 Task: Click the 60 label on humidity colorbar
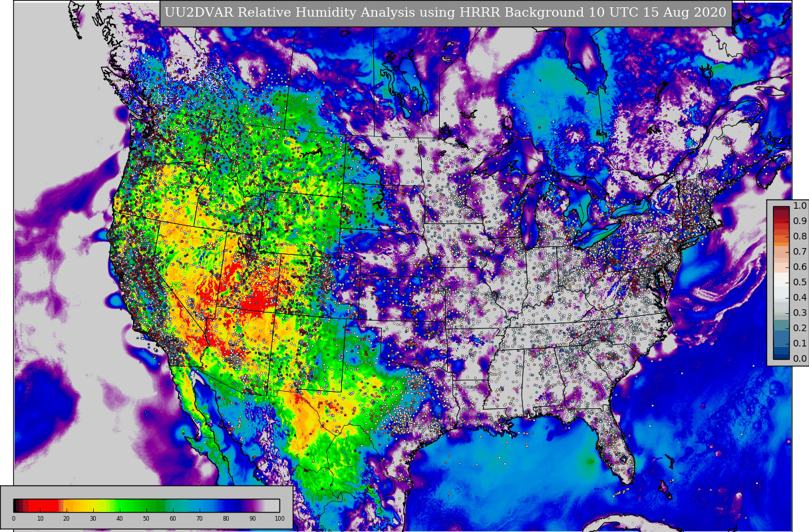(173, 519)
